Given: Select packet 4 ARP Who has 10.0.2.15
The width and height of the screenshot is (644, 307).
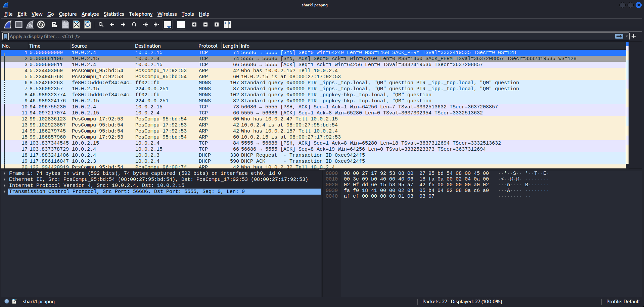Looking at the screenshot, I should click(314, 71).
